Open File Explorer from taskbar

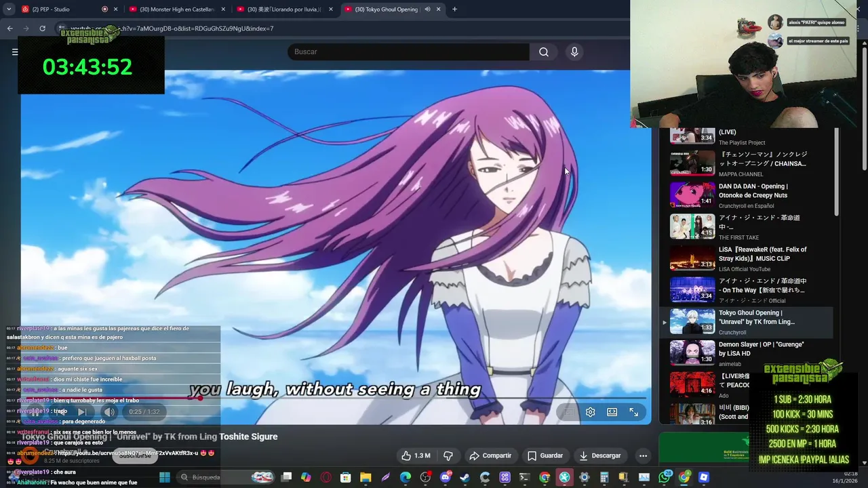(366, 477)
